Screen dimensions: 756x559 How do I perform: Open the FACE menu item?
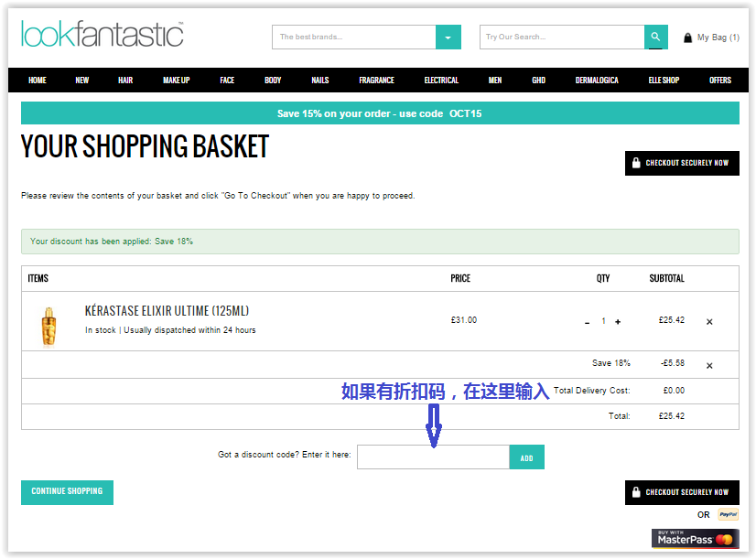click(227, 80)
